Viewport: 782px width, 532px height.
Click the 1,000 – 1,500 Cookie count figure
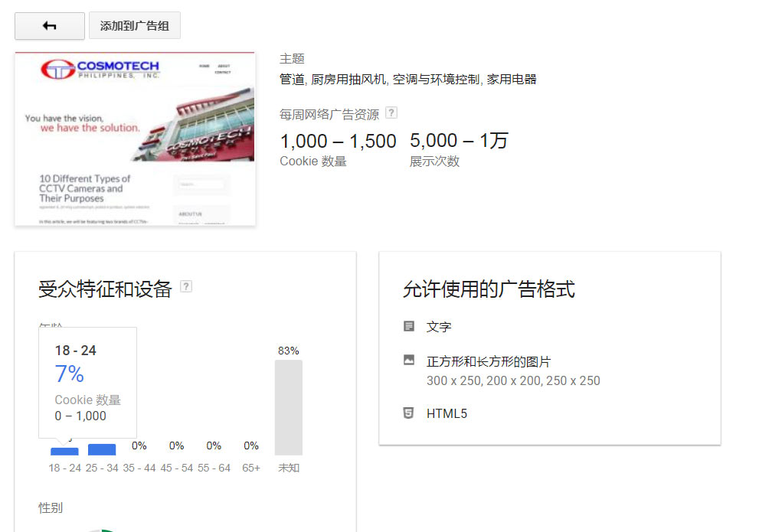tap(338, 142)
